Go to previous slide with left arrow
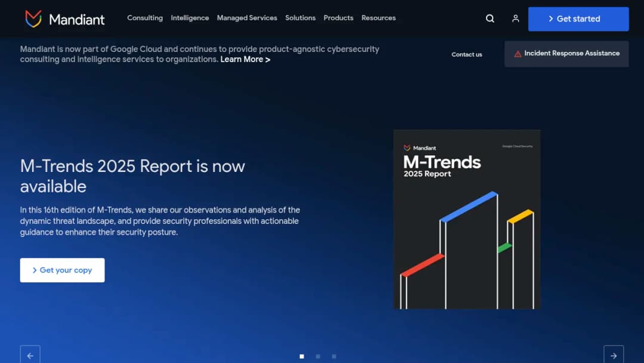 click(30, 355)
